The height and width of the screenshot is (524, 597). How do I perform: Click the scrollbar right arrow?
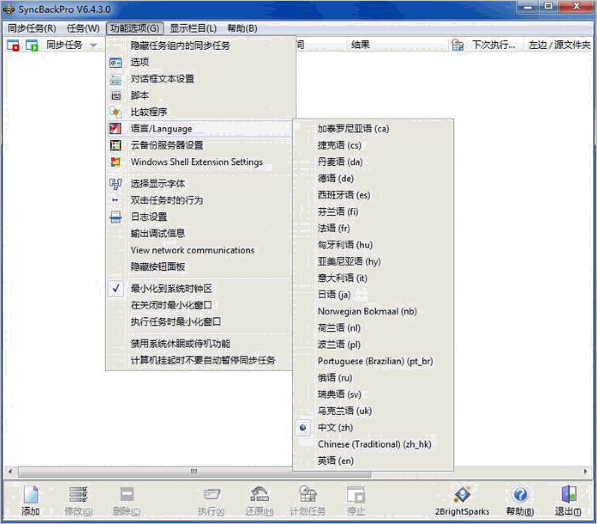tap(586, 471)
